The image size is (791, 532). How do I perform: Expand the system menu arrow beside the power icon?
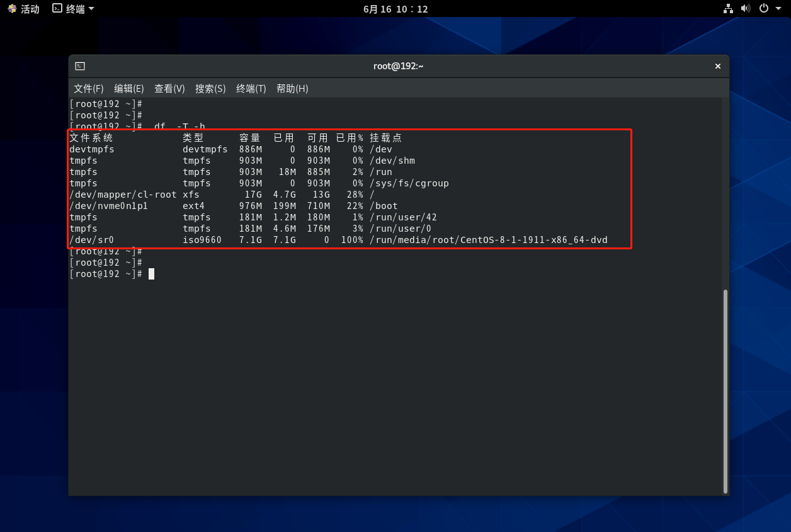coord(778,9)
